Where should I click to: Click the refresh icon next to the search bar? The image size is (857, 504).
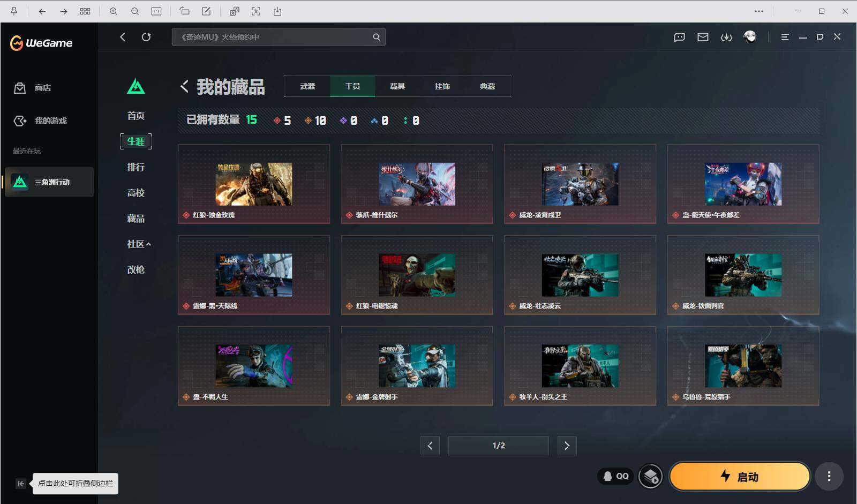pyautogui.click(x=146, y=37)
